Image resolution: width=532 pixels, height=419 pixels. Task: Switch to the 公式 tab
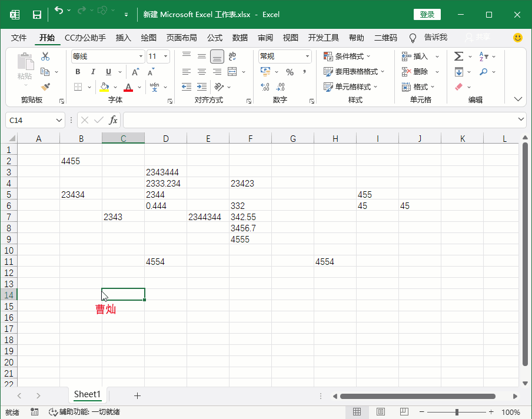coord(215,38)
